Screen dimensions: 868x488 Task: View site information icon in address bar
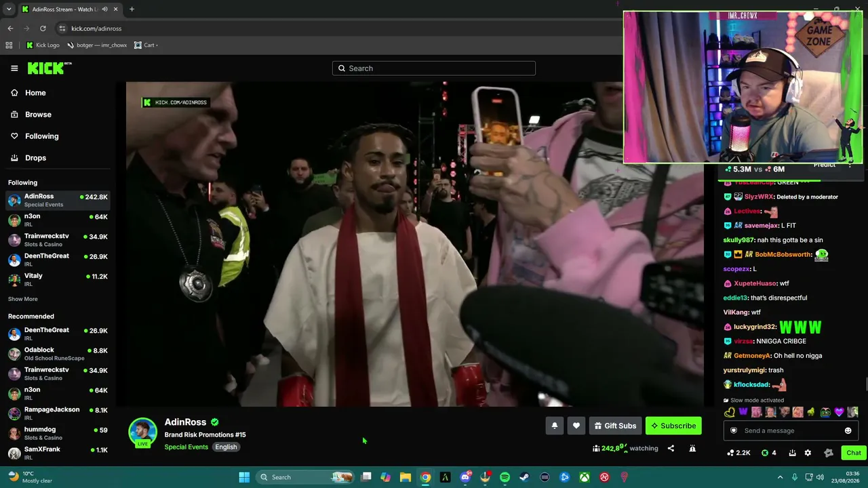(x=62, y=28)
